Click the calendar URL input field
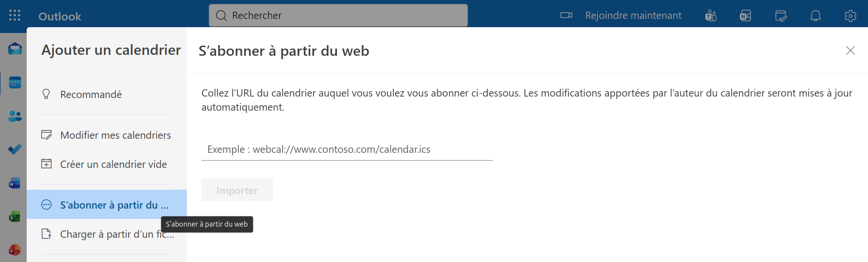 point(347,149)
